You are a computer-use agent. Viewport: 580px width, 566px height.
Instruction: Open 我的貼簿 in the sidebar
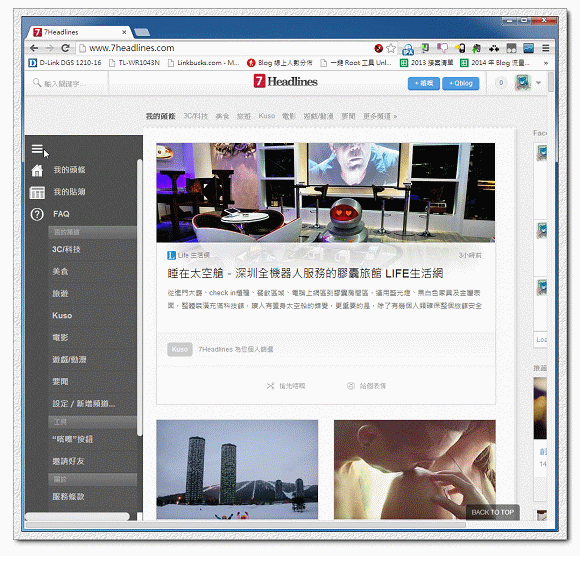70,192
